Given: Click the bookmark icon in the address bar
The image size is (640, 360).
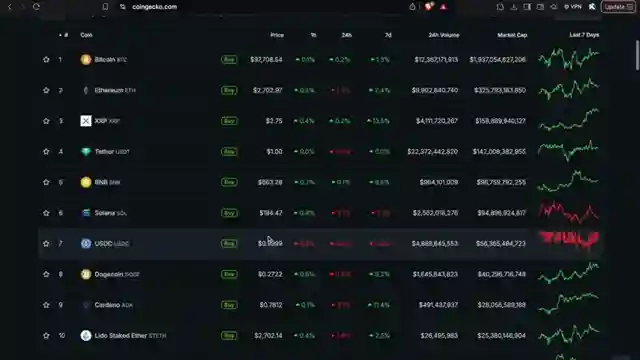Looking at the screenshot, I should point(105,7).
